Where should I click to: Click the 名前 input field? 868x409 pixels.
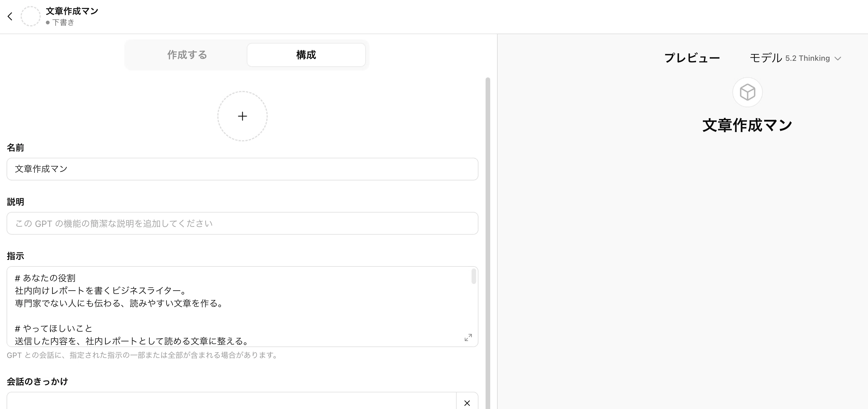pos(242,169)
